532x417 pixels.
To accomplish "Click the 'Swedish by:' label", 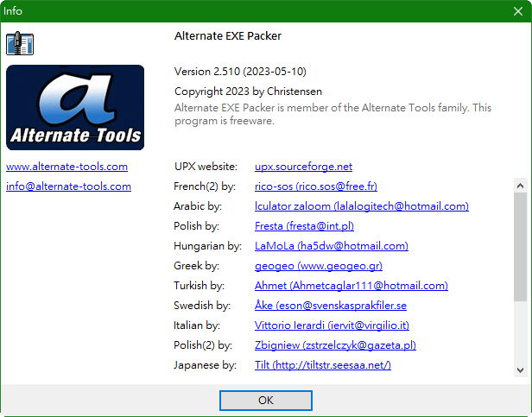I will (202, 306).
